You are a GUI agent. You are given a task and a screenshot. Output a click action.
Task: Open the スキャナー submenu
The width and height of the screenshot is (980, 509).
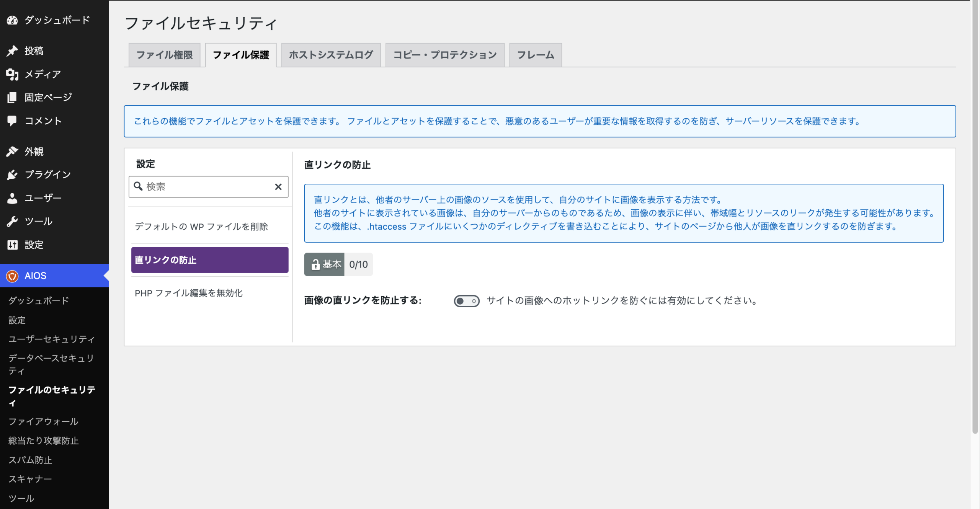[x=30, y=479]
